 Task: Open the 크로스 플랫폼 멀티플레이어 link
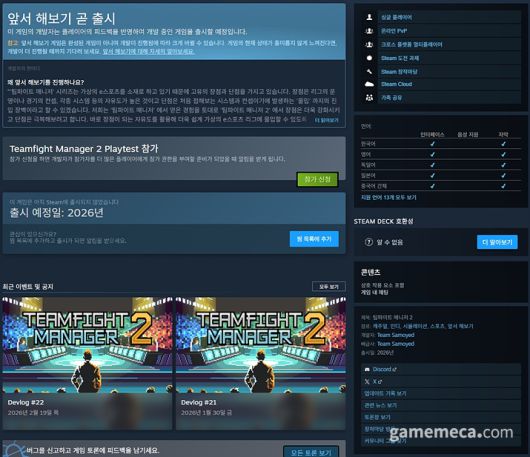pos(411,44)
